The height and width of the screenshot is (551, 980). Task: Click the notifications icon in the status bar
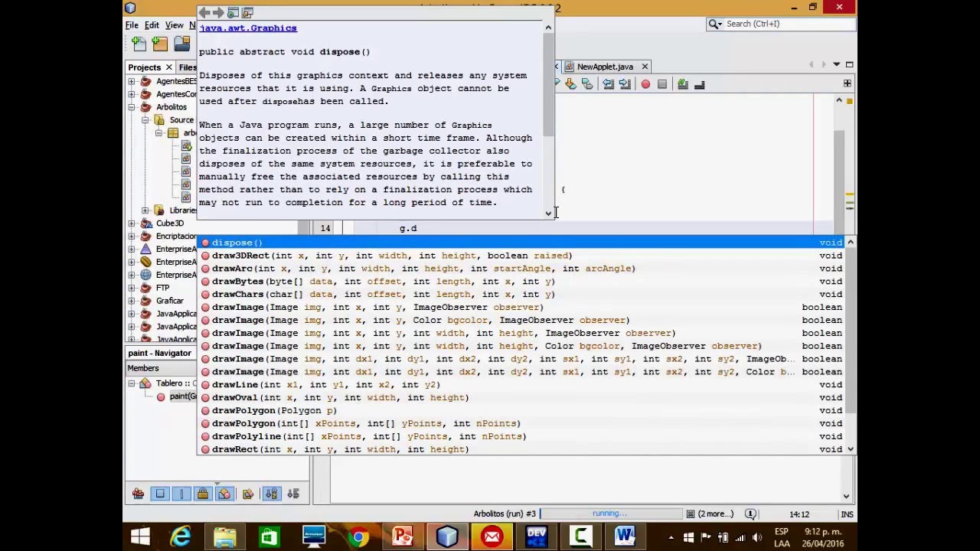coord(750,514)
